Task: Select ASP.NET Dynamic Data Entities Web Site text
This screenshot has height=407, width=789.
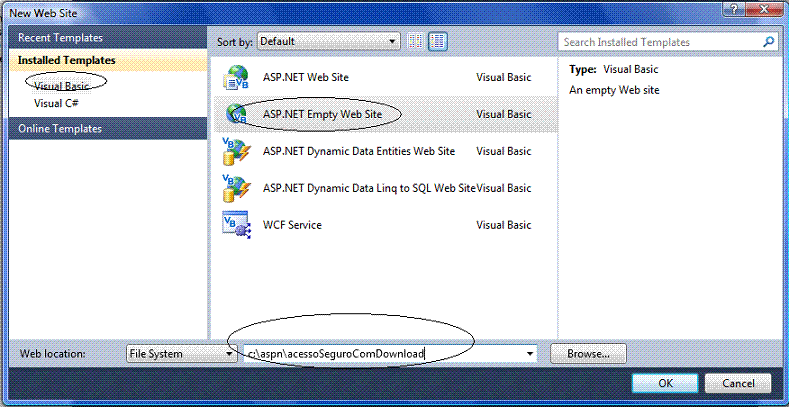Action: 359,151
